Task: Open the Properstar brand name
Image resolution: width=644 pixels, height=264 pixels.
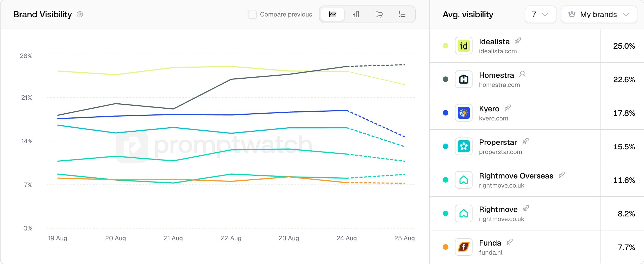Action: pyautogui.click(x=498, y=142)
